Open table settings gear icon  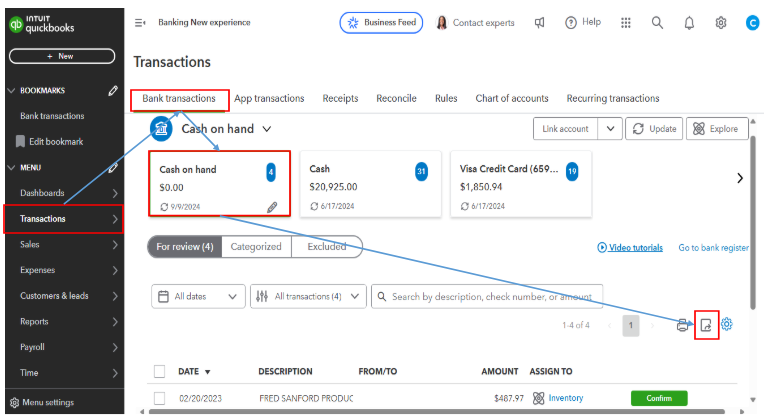pos(727,324)
